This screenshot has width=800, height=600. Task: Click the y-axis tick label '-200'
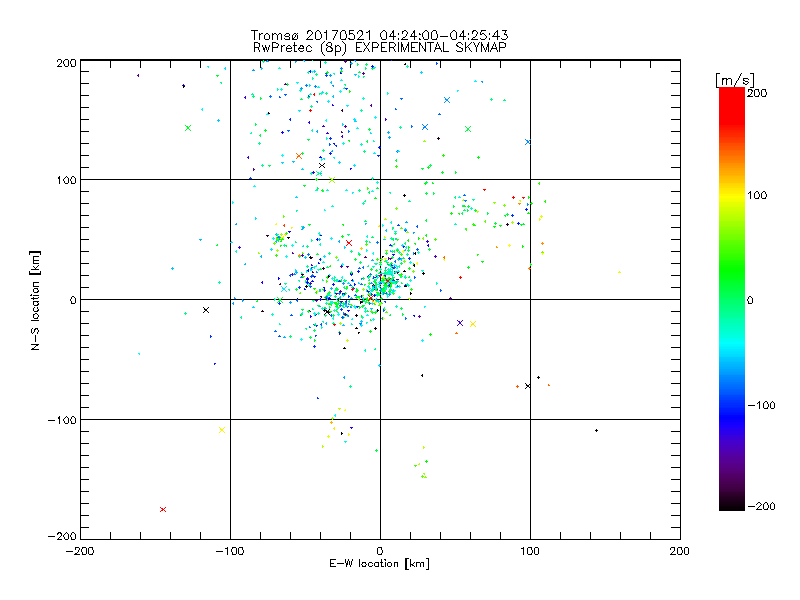pyautogui.click(x=62, y=536)
